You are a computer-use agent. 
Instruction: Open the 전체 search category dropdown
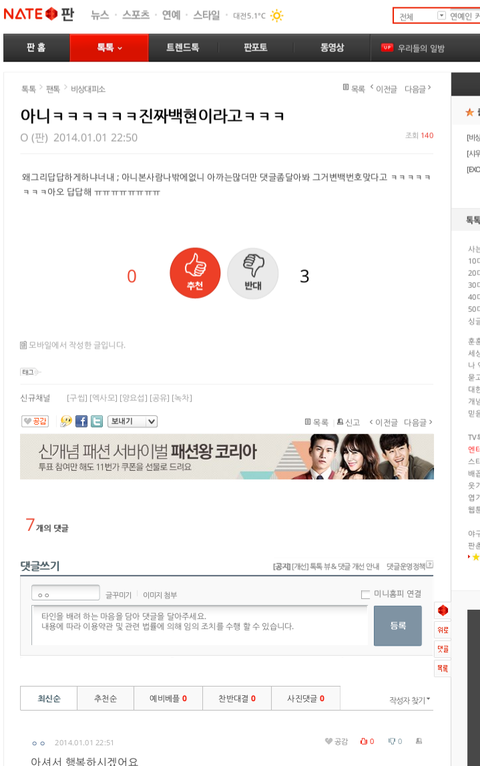[x=422, y=16]
